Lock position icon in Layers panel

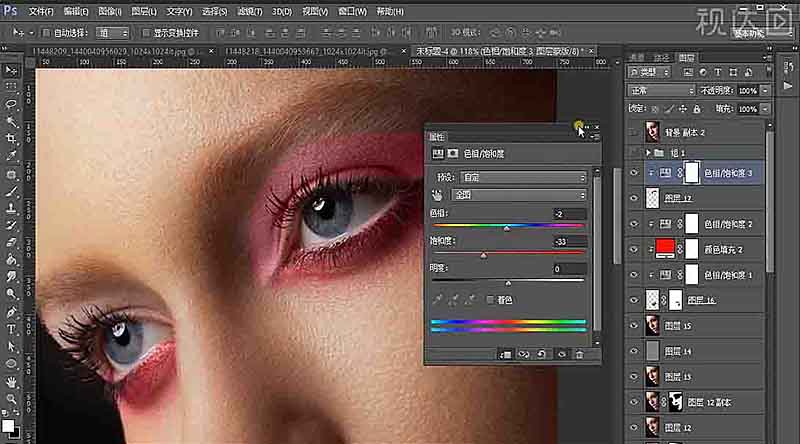pyautogui.click(x=683, y=109)
